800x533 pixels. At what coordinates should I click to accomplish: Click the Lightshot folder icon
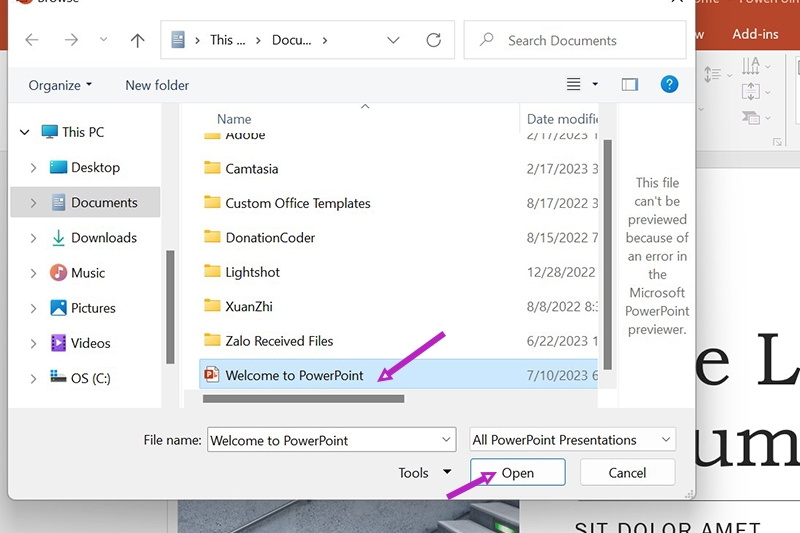click(212, 271)
